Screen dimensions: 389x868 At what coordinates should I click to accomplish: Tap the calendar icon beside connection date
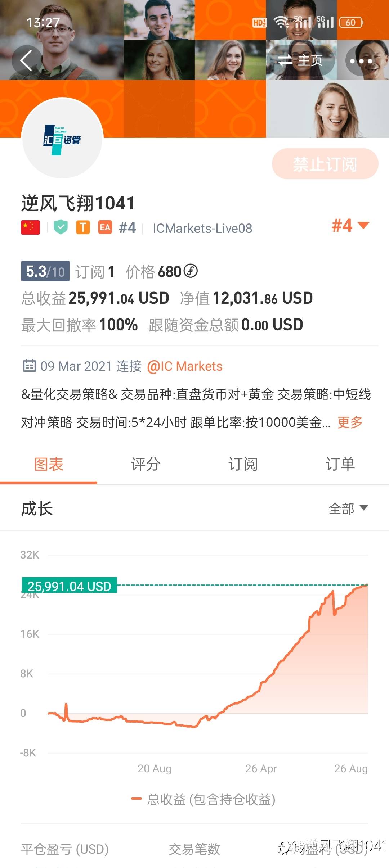pos(29,366)
